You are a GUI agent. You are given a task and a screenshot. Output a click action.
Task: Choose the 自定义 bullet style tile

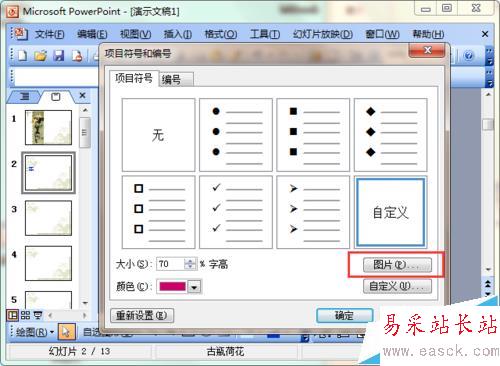pyautogui.click(x=390, y=212)
